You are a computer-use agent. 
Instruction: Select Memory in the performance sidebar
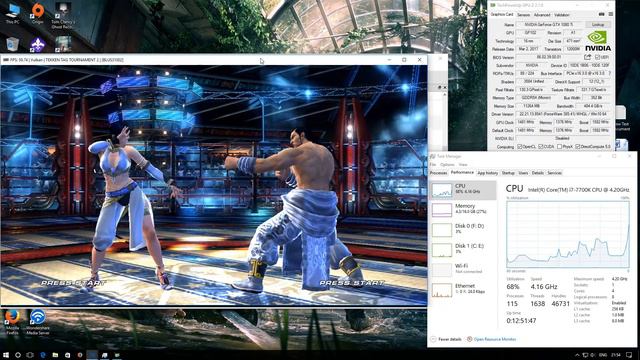(x=463, y=210)
